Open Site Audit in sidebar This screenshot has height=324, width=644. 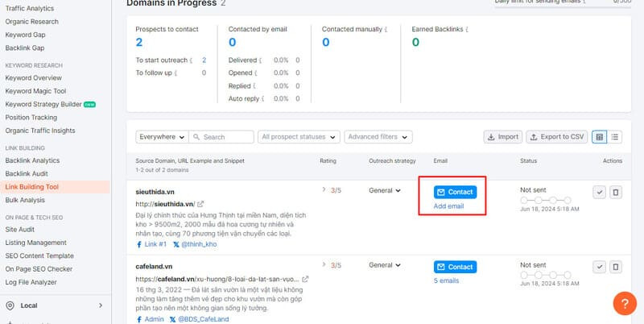click(19, 230)
